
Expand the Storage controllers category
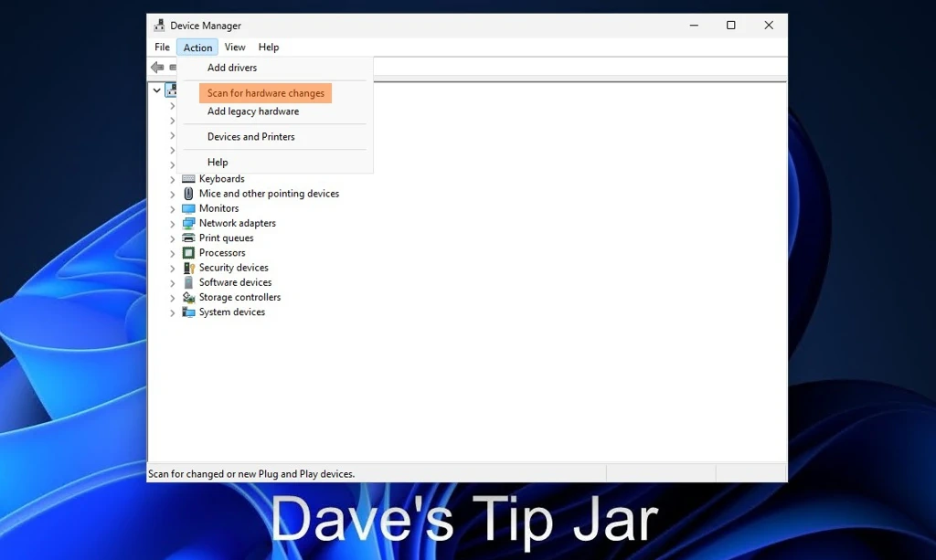172,298
